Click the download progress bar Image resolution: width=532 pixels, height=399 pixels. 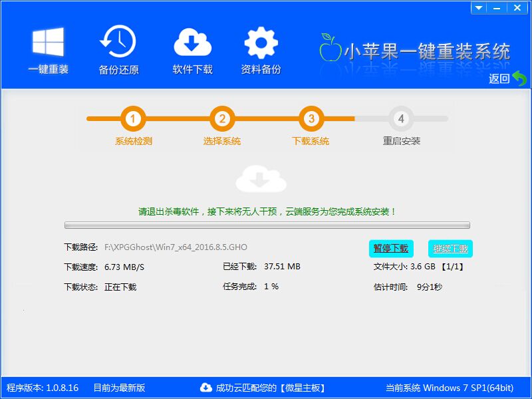(x=267, y=225)
